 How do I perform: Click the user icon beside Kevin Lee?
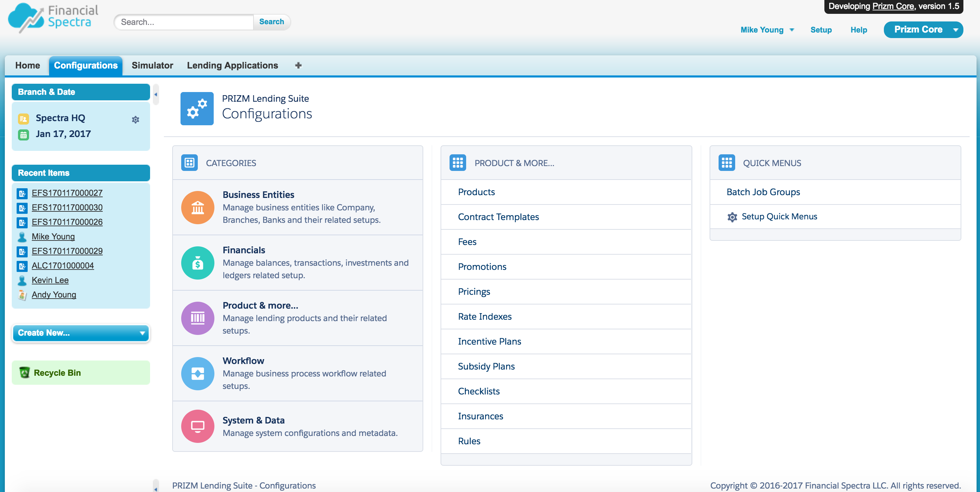[22, 281]
